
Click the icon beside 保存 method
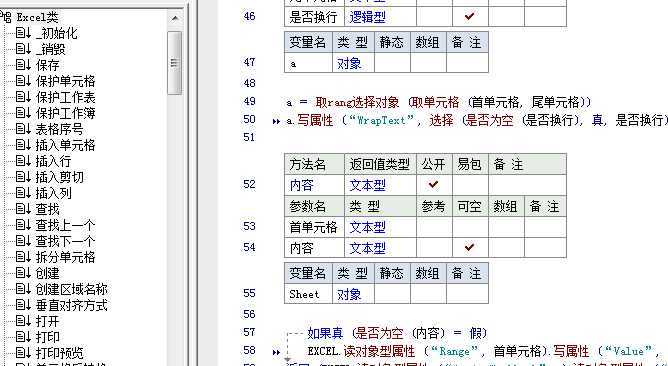pos(23,65)
